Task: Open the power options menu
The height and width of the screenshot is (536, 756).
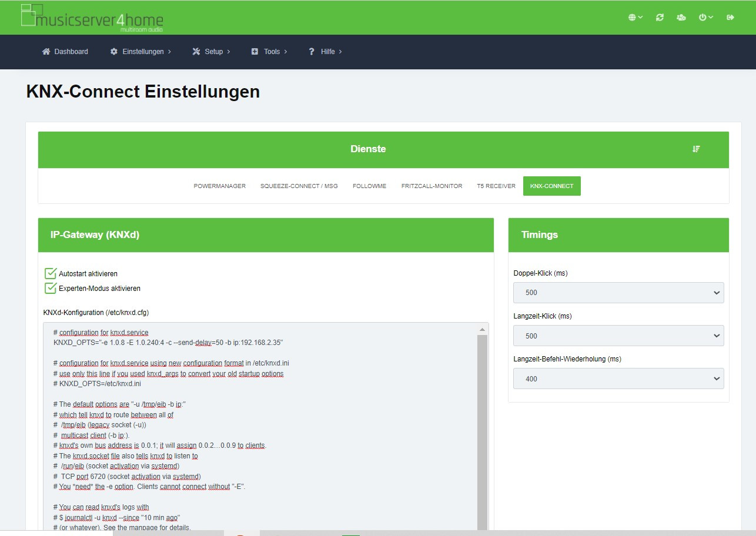Action: [705, 18]
